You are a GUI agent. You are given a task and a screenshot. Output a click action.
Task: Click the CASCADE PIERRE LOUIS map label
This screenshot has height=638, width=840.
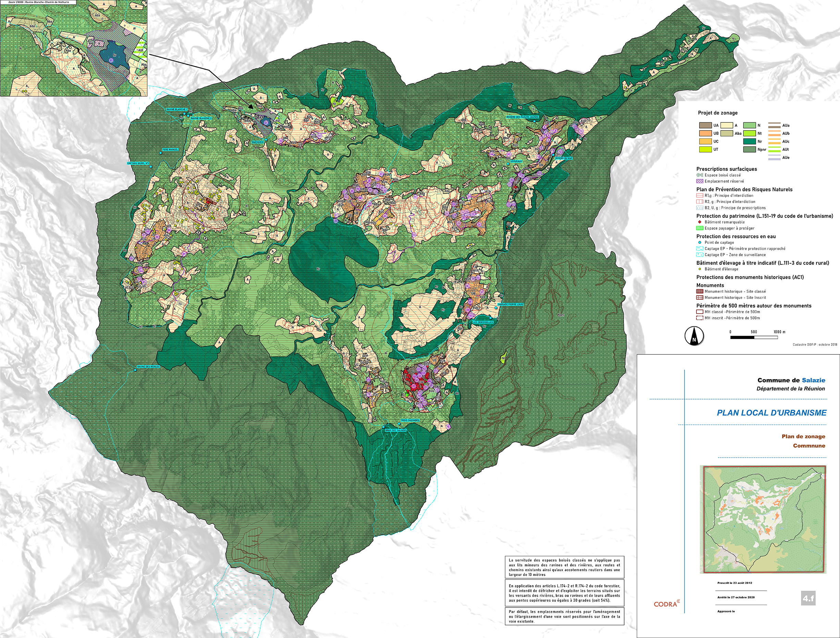(511, 304)
